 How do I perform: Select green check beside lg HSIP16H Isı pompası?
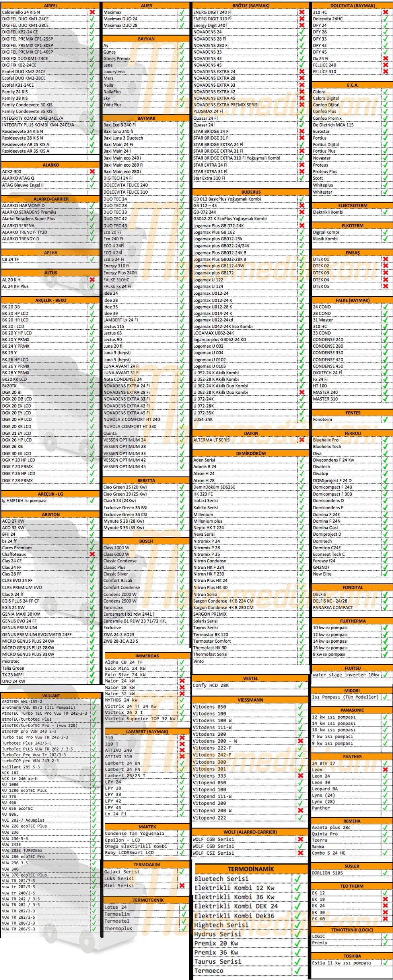[x=92, y=501]
